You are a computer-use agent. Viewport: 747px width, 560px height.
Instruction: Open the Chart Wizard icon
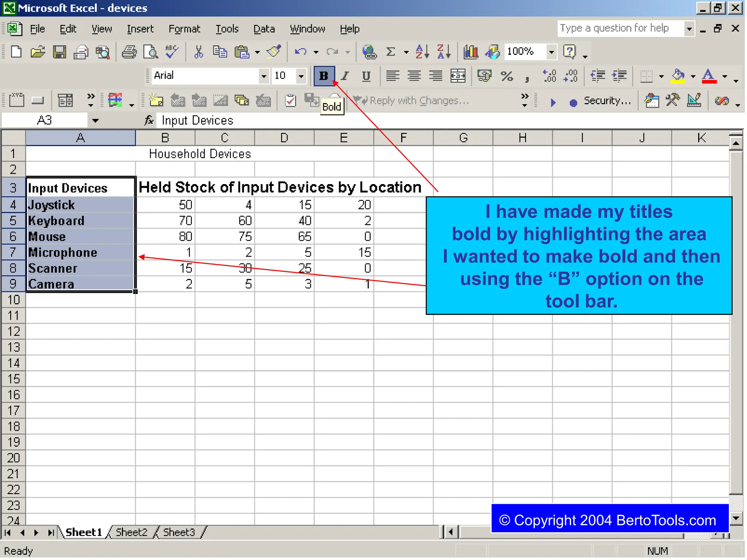pos(471,52)
